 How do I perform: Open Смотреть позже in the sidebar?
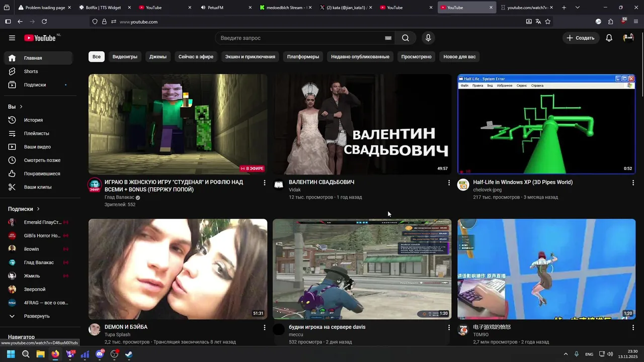pyautogui.click(x=39, y=160)
